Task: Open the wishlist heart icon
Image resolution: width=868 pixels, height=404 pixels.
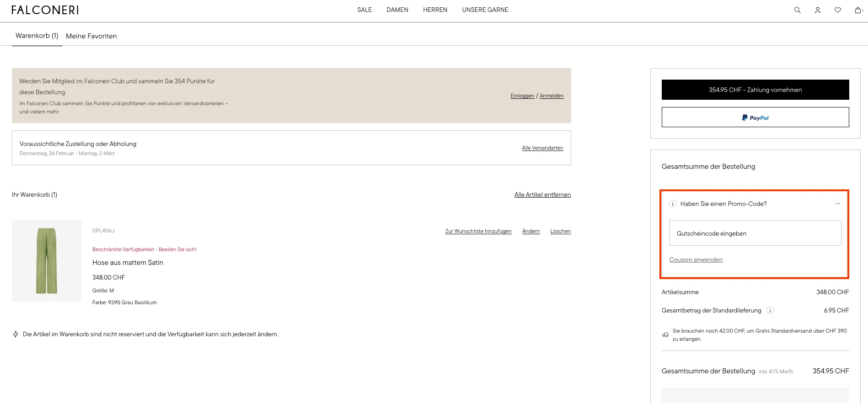Action: (x=837, y=10)
